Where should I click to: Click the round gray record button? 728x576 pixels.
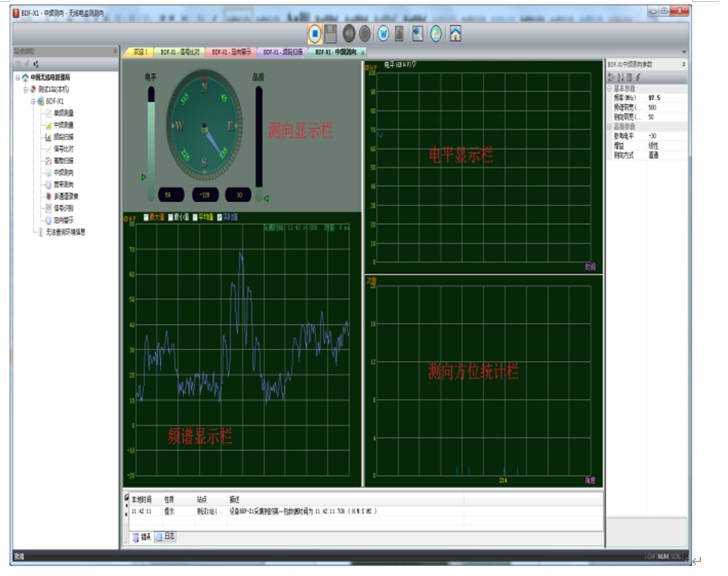click(x=365, y=33)
